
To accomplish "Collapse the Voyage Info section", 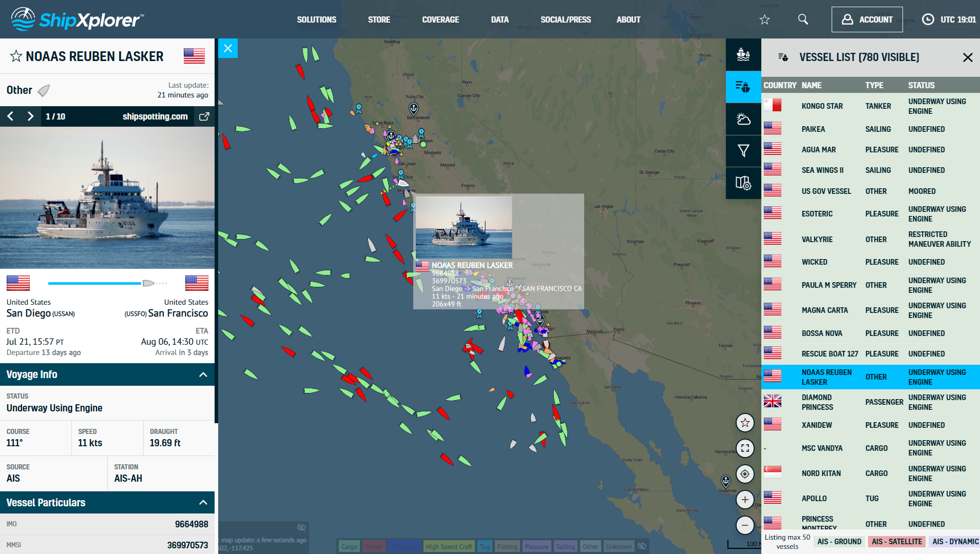I will pyautogui.click(x=203, y=374).
